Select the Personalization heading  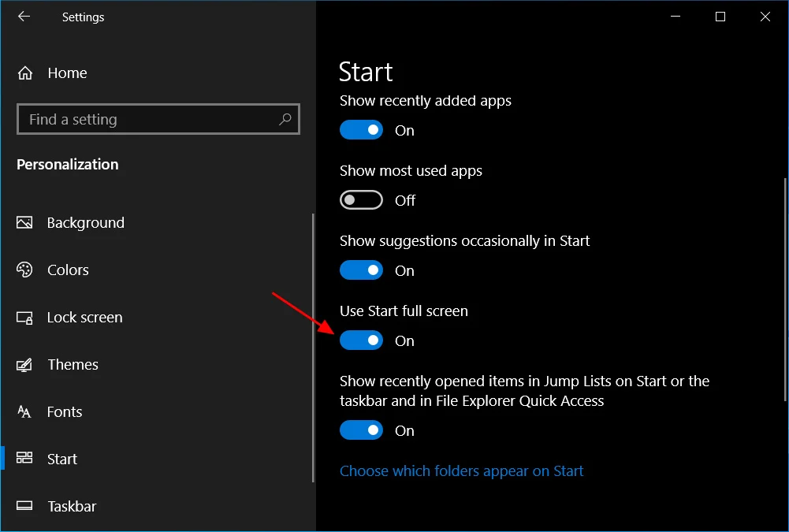67,164
